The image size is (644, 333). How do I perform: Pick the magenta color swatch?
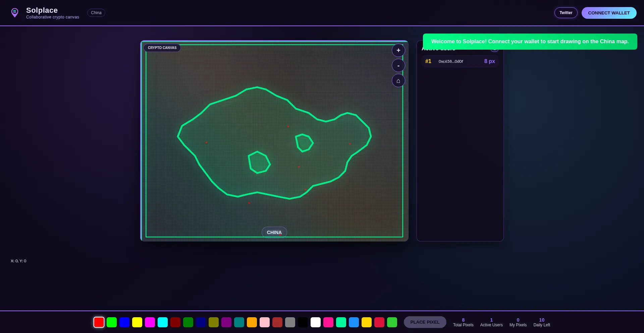[150, 322]
